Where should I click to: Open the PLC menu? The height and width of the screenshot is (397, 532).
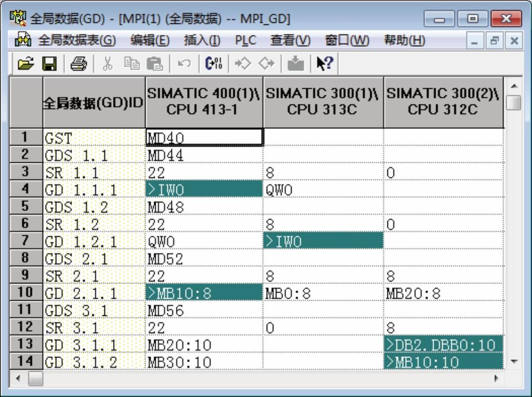pyautogui.click(x=245, y=41)
